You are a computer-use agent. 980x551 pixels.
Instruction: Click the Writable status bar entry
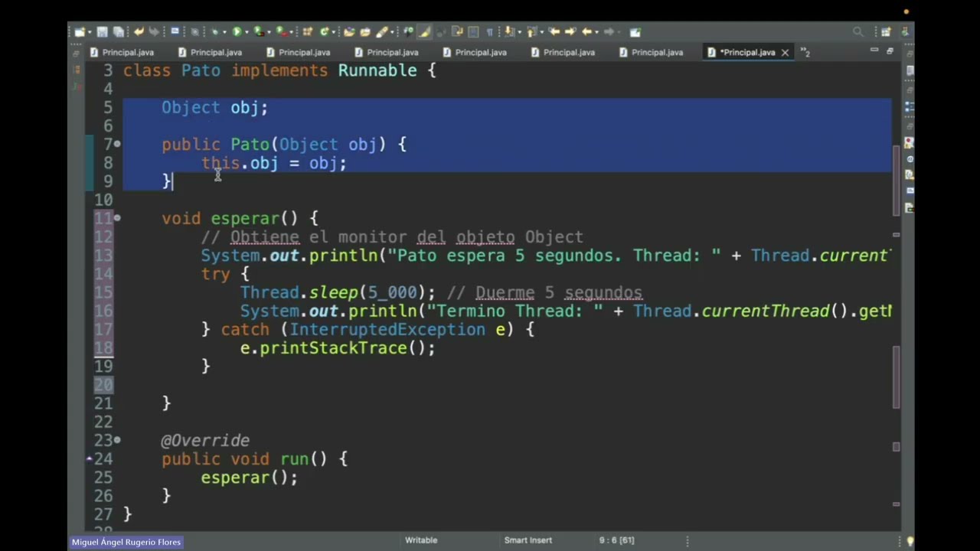(421, 540)
